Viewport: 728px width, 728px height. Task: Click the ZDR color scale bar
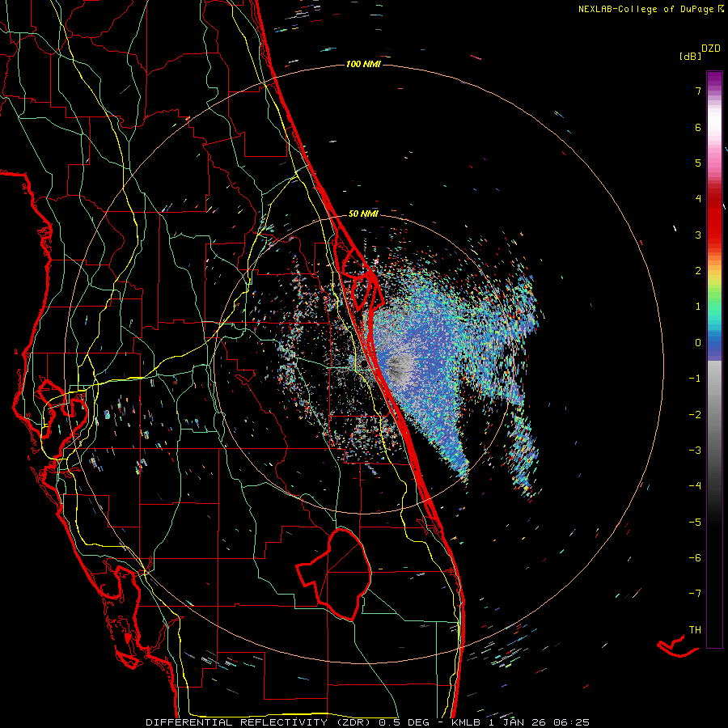714,359
